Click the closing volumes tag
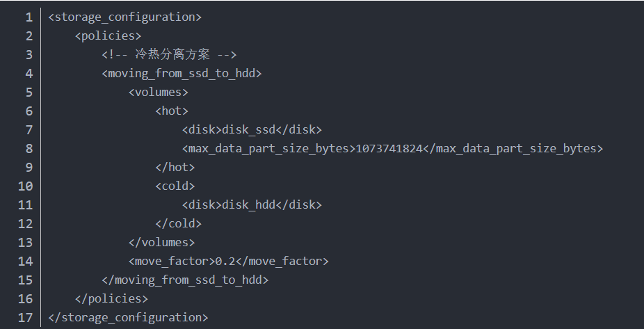Viewport: 644px width, 329px height. click(x=162, y=242)
